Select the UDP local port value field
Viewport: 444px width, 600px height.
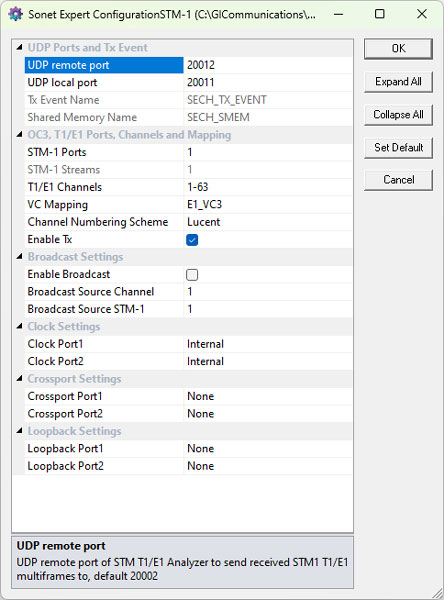(268, 83)
